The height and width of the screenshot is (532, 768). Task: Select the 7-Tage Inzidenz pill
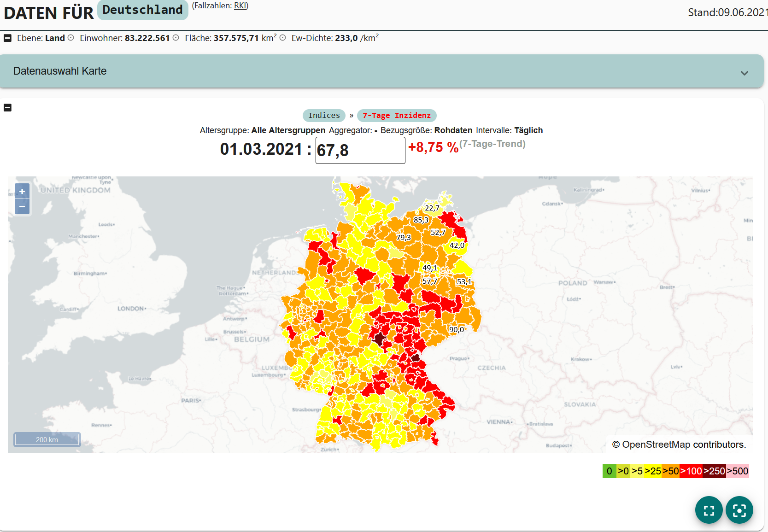[397, 116]
